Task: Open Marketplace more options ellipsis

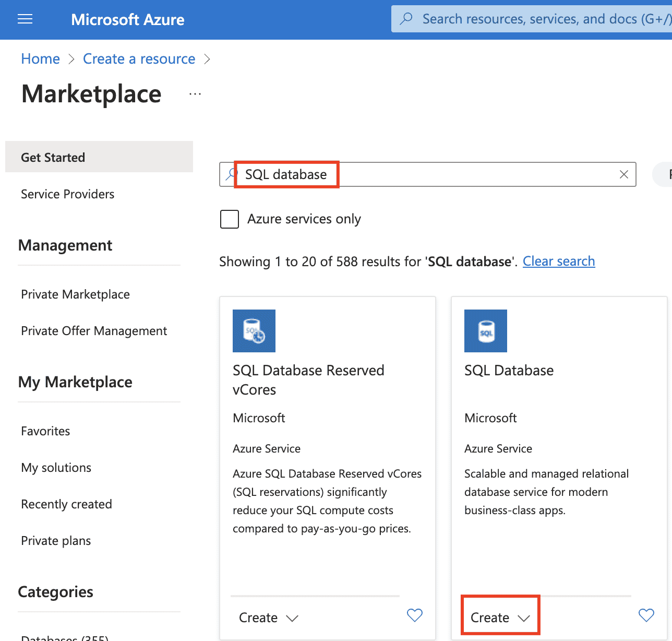Action: click(x=195, y=94)
